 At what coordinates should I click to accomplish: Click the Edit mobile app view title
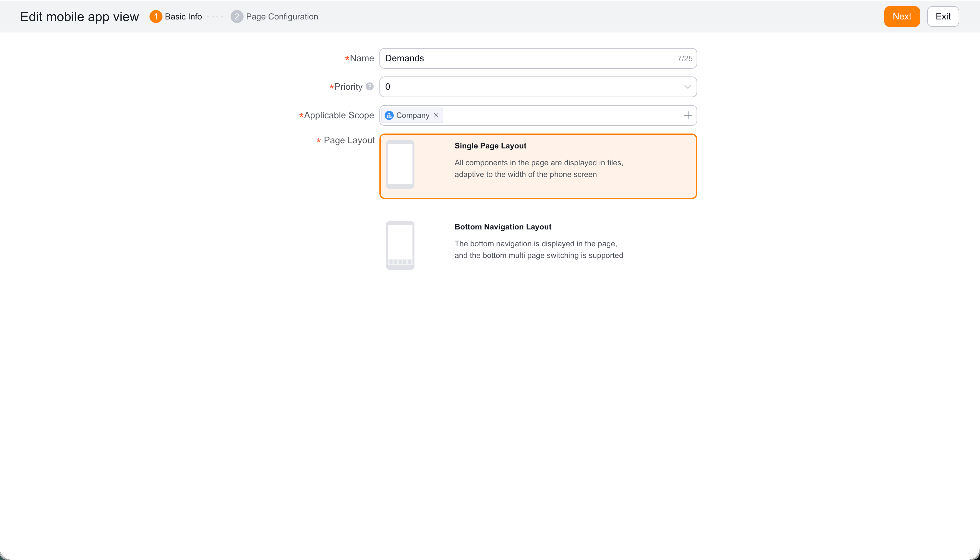[x=79, y=17]
